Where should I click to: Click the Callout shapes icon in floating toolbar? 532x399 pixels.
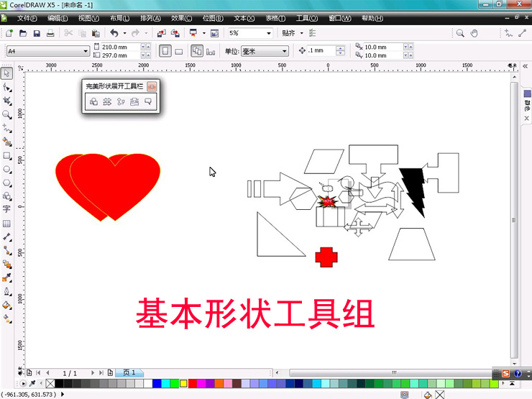coord(148,102)
